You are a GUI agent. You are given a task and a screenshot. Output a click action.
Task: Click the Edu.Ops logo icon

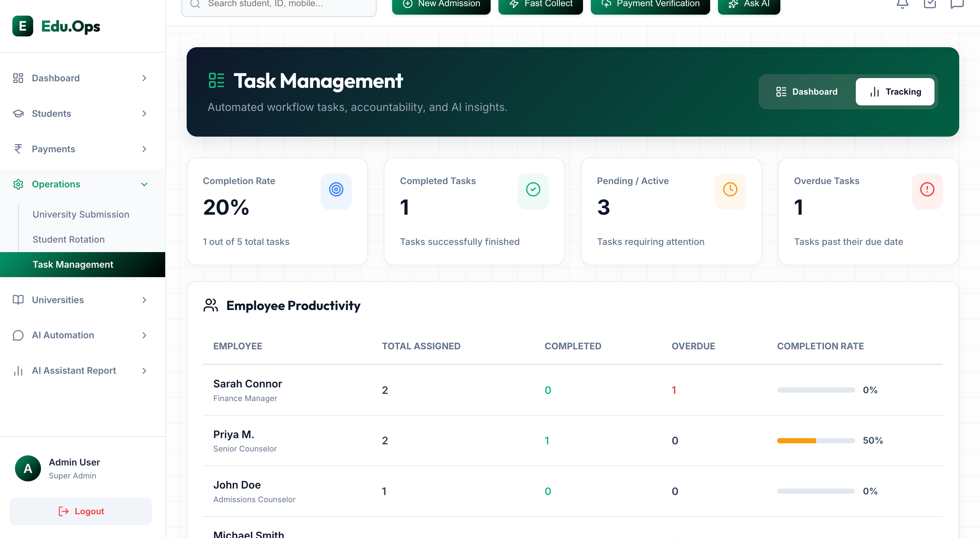click(23, 26)
